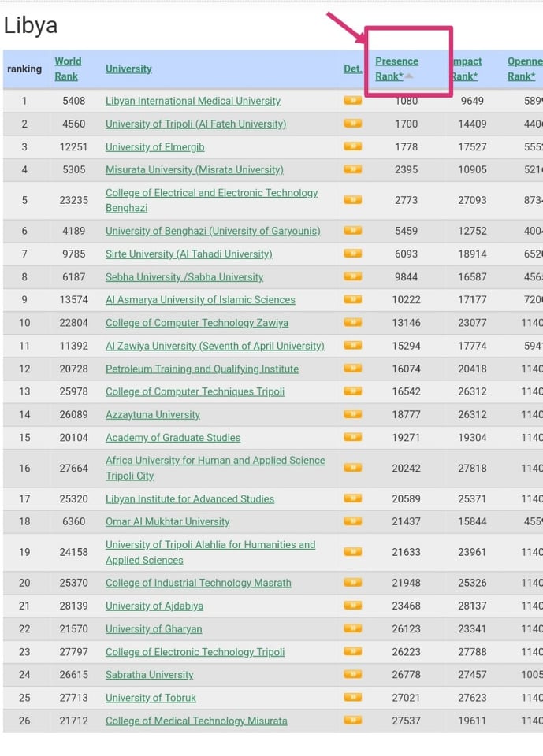
Task: Open details icon for Libyan International Medical University
Action: tap(353, 100)
